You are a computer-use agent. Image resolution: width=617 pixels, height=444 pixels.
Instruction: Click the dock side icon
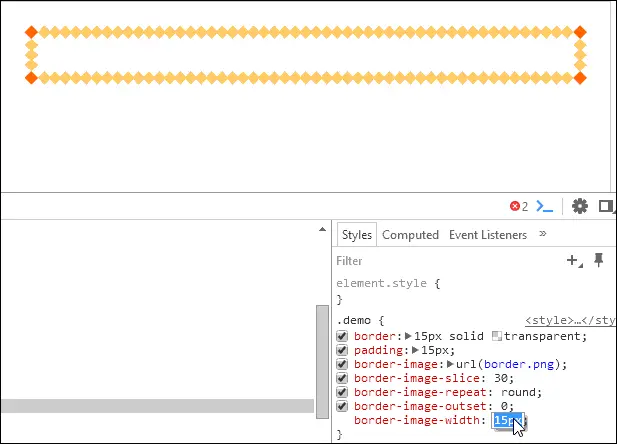click(x=606, y=206)
